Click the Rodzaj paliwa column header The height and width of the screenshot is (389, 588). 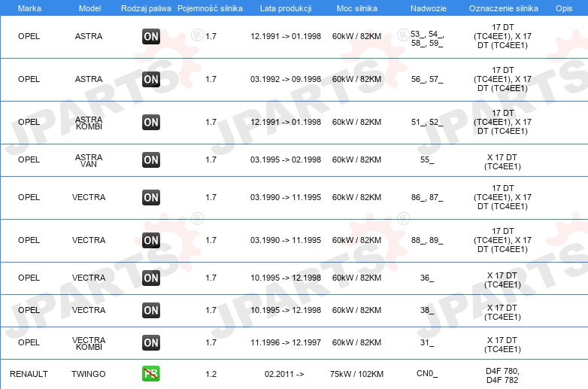(146, 8)
